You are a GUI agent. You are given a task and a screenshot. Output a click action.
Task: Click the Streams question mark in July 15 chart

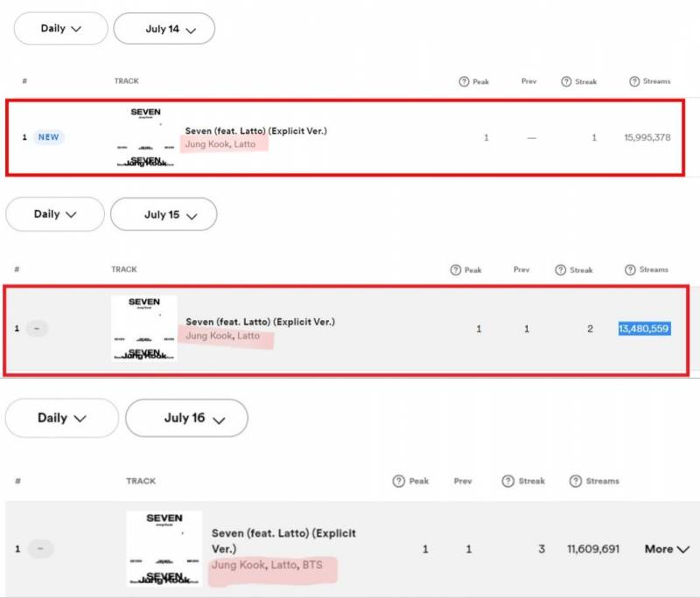[631, 270]
